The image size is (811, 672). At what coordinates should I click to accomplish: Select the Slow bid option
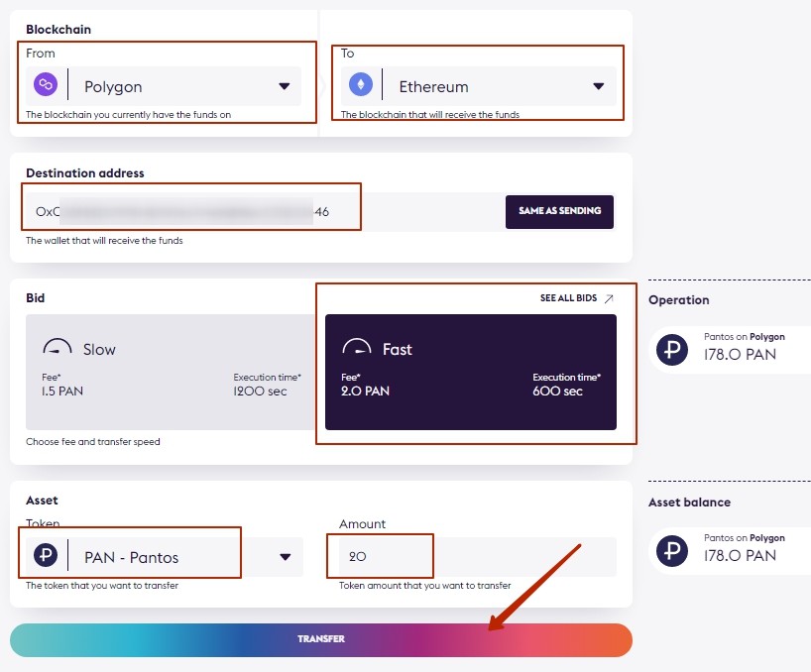click(x=171, y=372)
